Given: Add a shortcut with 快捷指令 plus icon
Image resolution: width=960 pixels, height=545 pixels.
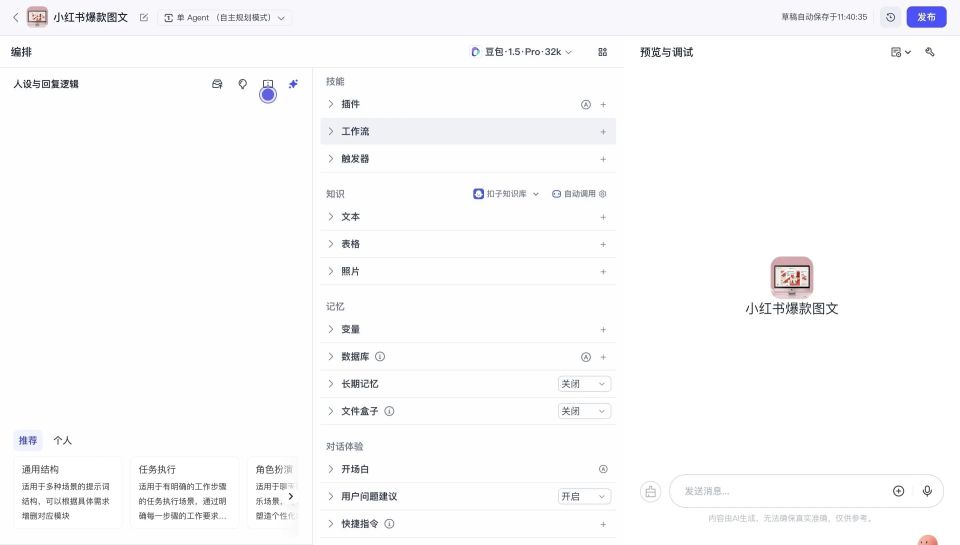Looking at the screenshot, I should tap(603, 524).
